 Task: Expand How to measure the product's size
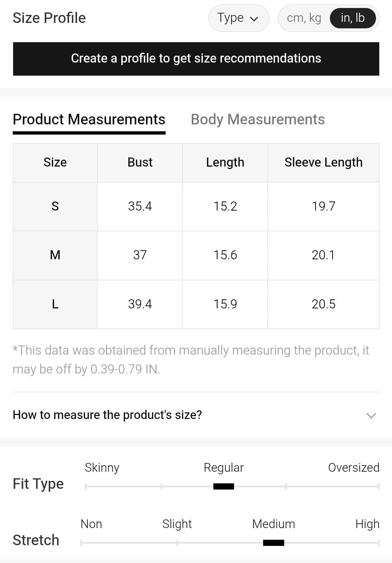point(107,415)
